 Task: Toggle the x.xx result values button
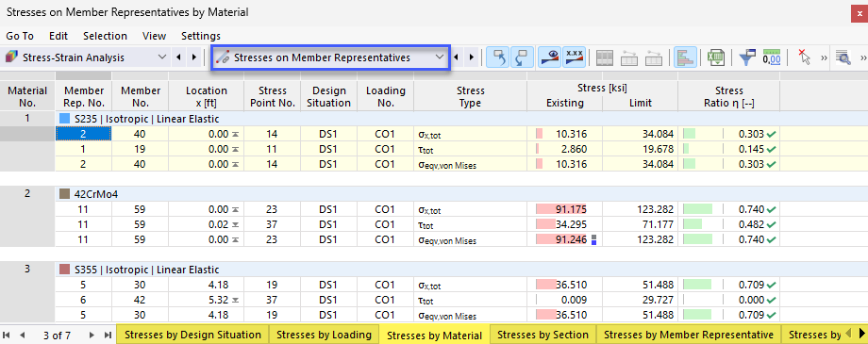pyautogui.click(x=574, y=57)
